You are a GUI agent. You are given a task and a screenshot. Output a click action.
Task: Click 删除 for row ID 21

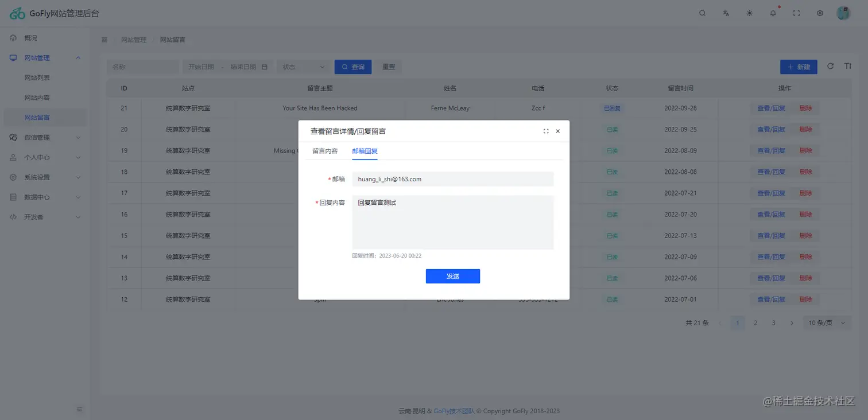click(806, 108)
